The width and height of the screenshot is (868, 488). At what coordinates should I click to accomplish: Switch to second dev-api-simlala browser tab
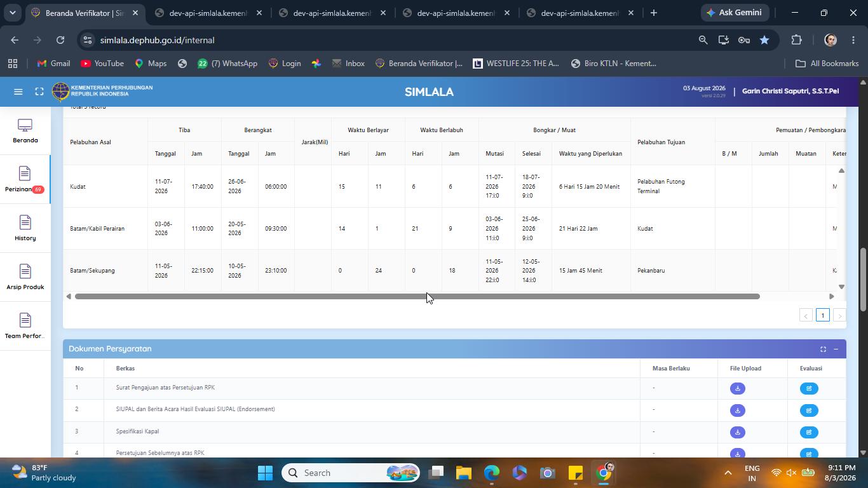coord(332,13)
